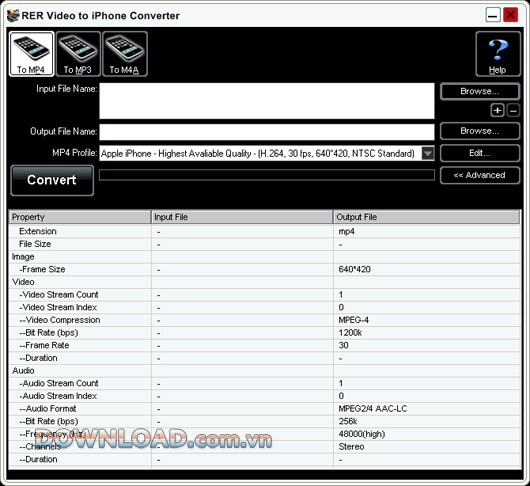Click the mp4 output extension value
The width and height of the screenshot is (530, 486).
click(346, 232)
